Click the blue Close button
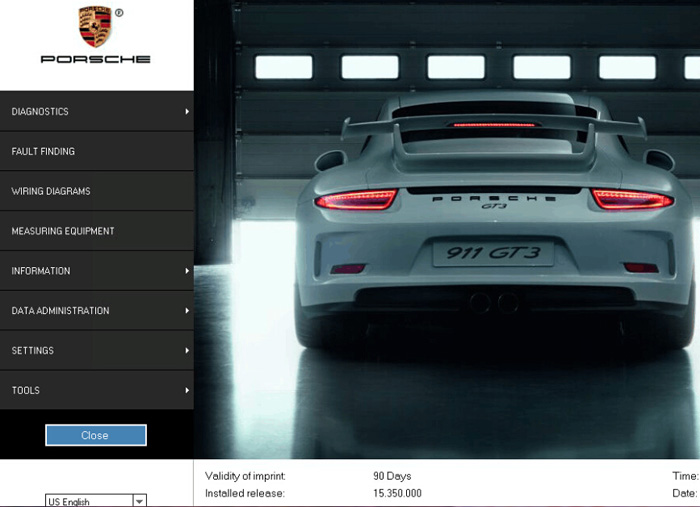The width and height of the screenshot is (700, 507). 96,435
